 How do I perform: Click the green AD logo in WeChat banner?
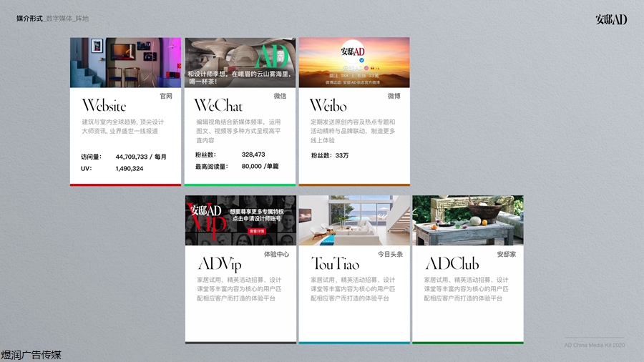point(270,57)
